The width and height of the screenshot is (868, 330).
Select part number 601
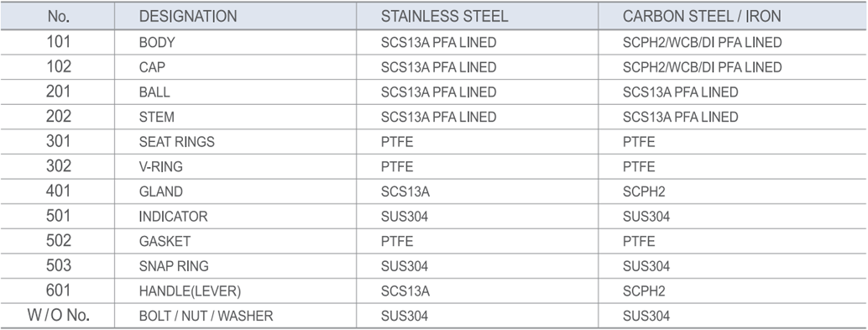(x=59, y=291)
